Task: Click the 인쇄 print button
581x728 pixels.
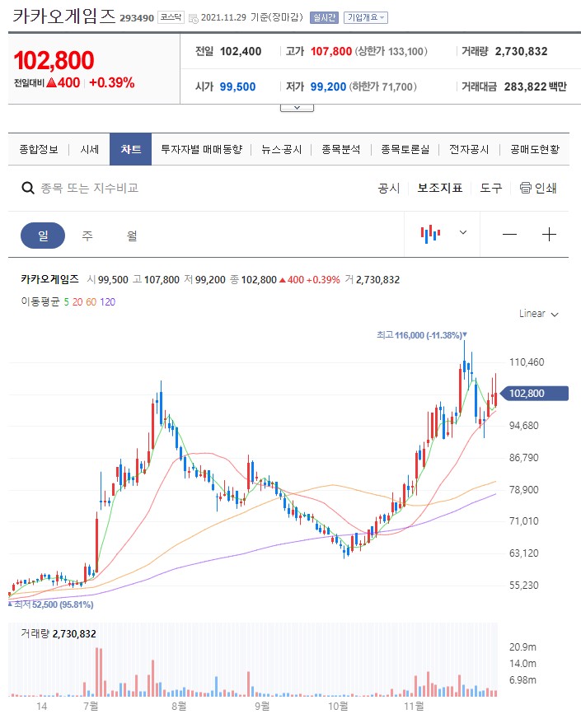Action: click(x=538, y=188)
